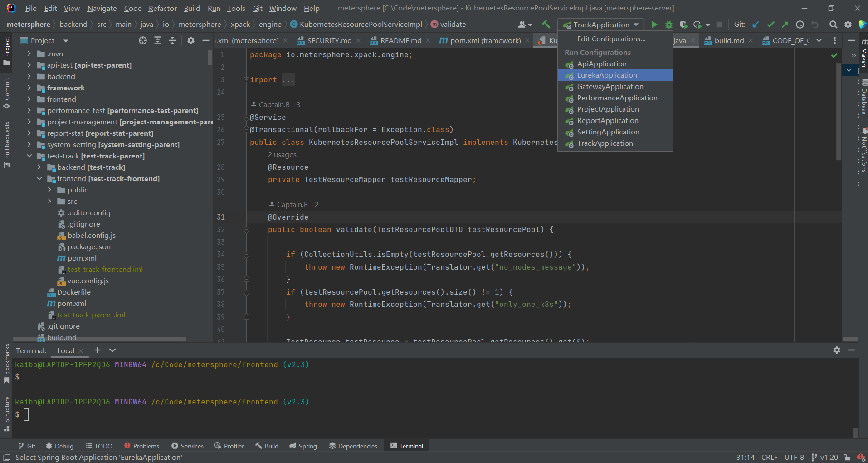Collapse the test-track module node
868x463 pixels.
pyautogui.click(x=29, y=156)
